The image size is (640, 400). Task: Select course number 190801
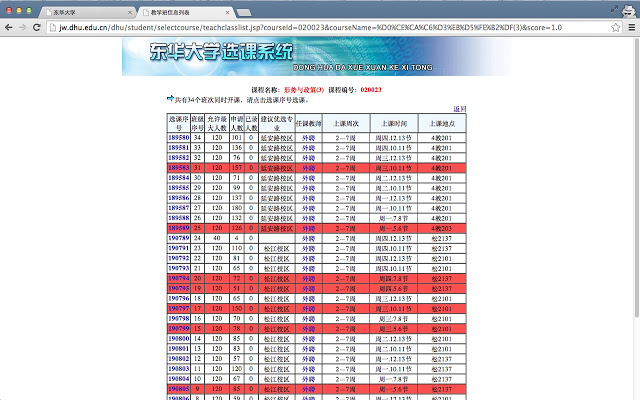(x=179, y=349)
